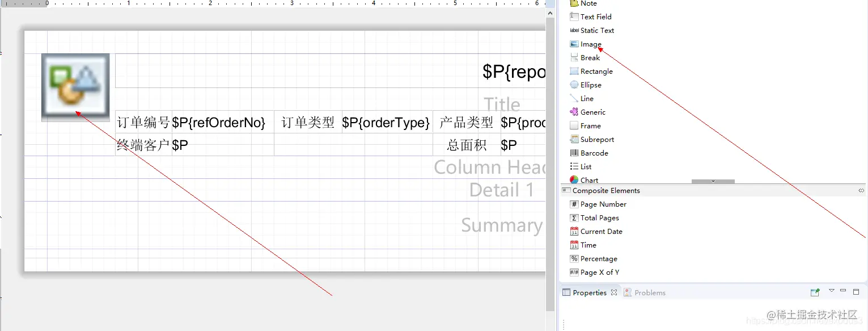Image resolution: width=868 pixels, height=331 pixels.
Task: Select the Rectangle palette tool
Action: pos(591,72)
